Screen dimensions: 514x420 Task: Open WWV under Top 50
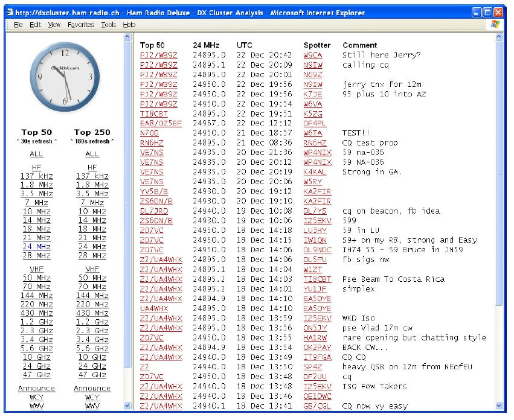[x=36, y=406]
